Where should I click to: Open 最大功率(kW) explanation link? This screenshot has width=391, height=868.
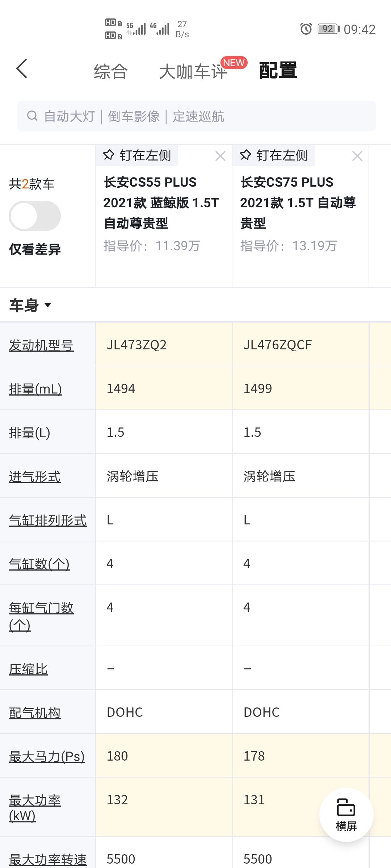click(35, 809)
